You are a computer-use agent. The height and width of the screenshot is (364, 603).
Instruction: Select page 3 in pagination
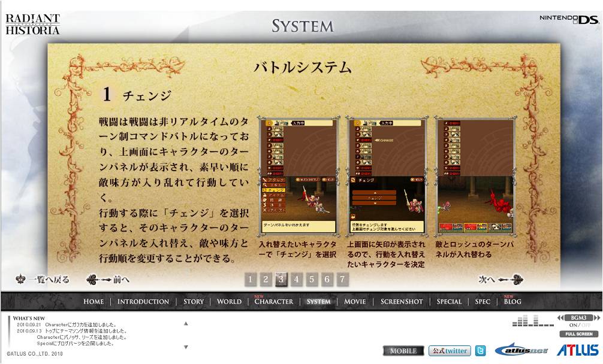[281, 279]
